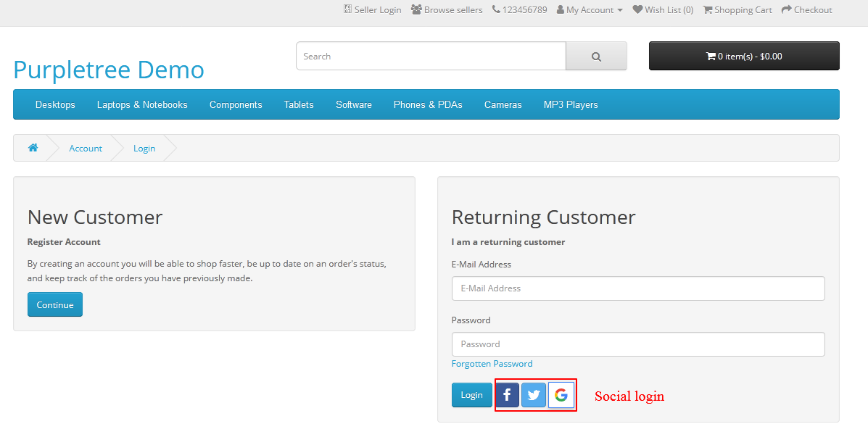Open the Browse sellers link
Image resolution: width=868 pixels, height=445 pixels.
coord(447,10)
